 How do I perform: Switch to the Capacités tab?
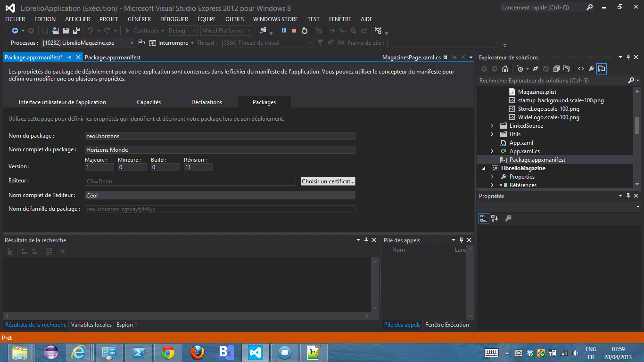tap(149, 102)
